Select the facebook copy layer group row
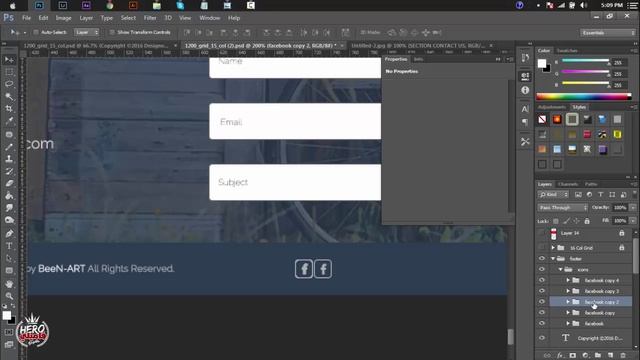The width and height of the screenshot is (640, 360). [591, 313]
